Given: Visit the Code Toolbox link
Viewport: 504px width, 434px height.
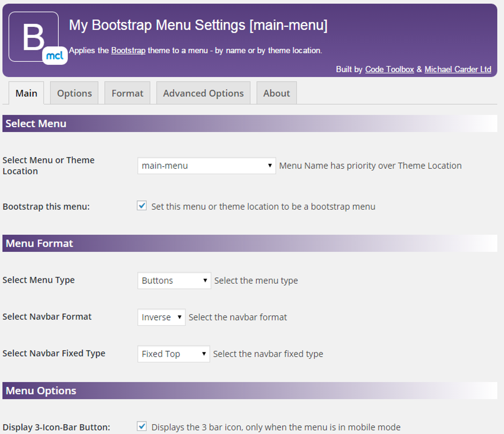Looking at the screenshot, I should 389,69.
